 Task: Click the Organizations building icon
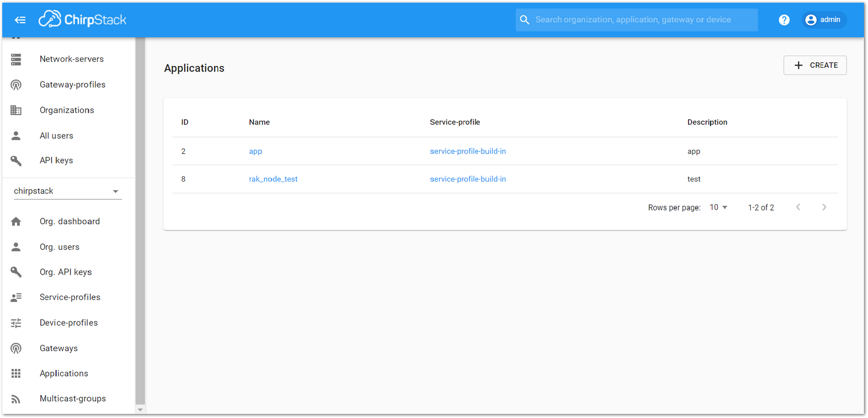click(16, 110)
